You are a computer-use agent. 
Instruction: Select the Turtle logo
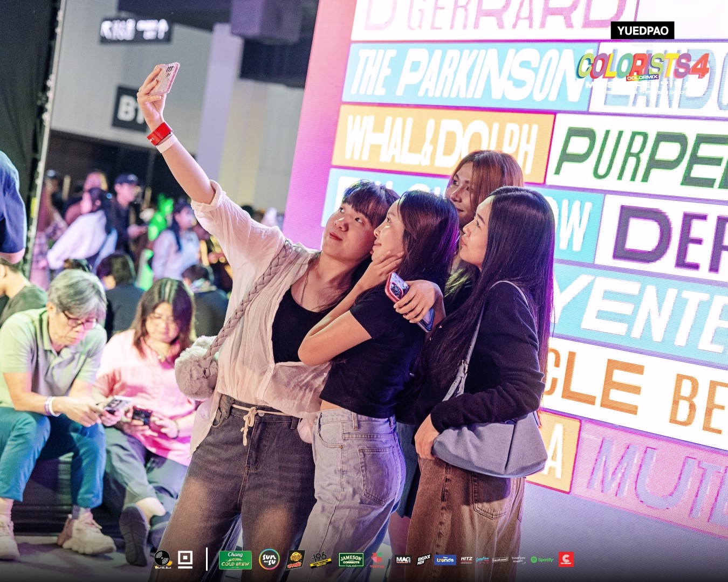point(377,560)
